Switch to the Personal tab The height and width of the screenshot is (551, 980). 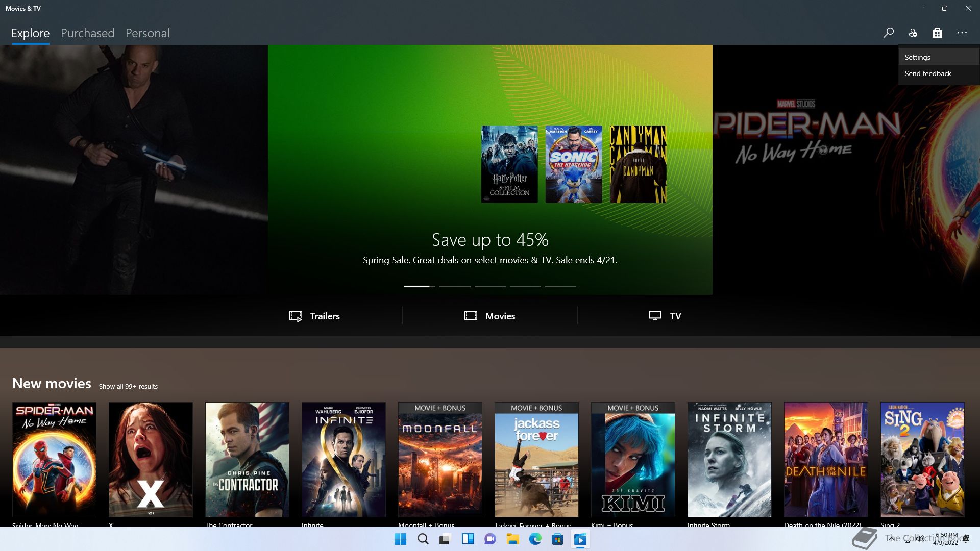tap(148, 33)
